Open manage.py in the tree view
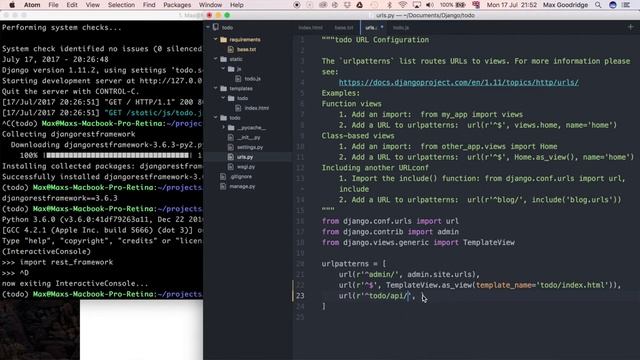Image resolution: width=640 pixels, height=360 pixels. coord(242,187)
